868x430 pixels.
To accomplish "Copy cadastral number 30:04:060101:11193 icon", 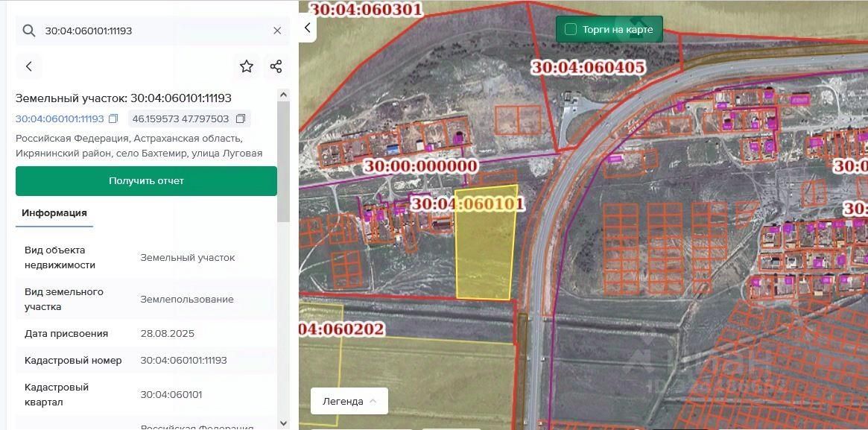I will 113,119.
